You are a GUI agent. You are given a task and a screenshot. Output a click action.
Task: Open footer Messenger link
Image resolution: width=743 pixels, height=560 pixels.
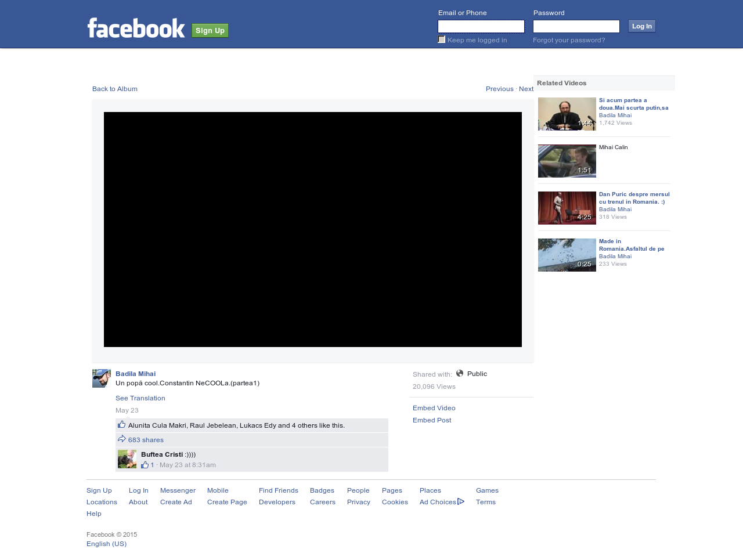click(x=178, y=490)
